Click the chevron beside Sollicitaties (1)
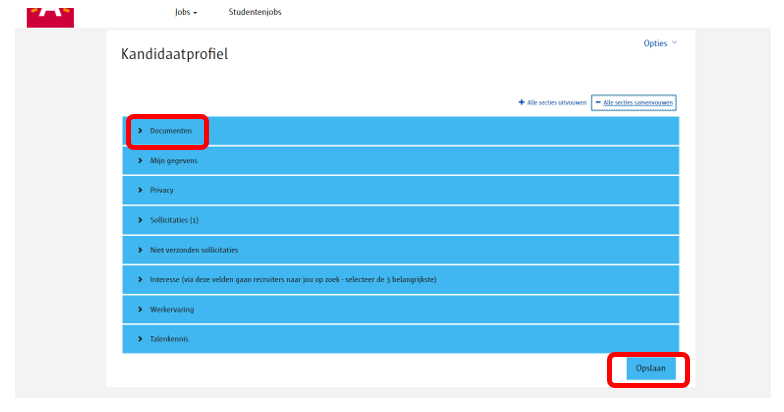 click(140, 220)
